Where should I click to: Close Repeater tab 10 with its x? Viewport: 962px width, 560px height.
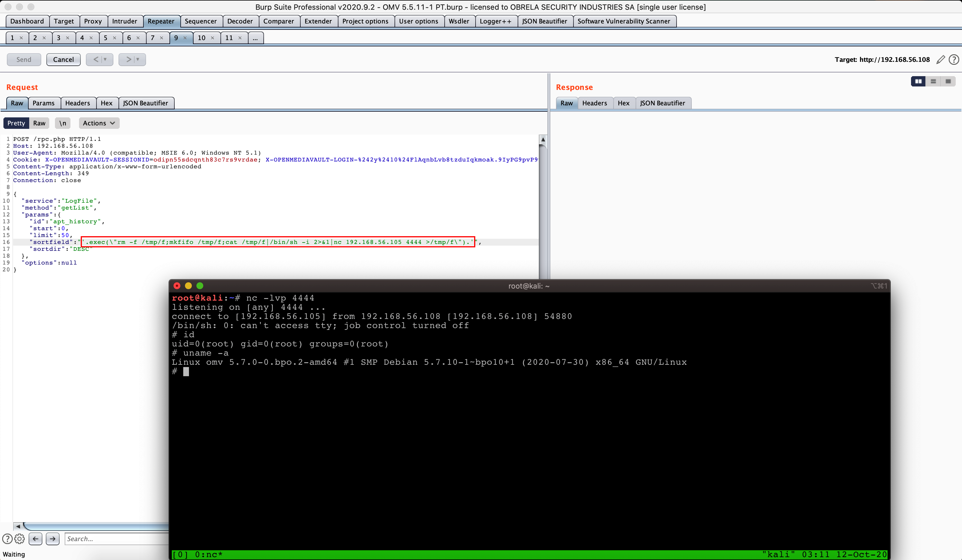[213, 38]
